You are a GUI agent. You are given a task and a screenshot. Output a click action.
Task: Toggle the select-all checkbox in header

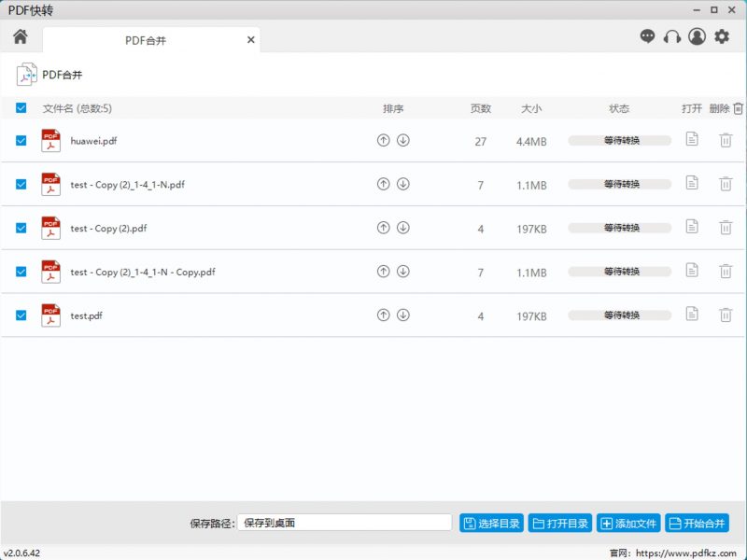[x=21, y=108]
